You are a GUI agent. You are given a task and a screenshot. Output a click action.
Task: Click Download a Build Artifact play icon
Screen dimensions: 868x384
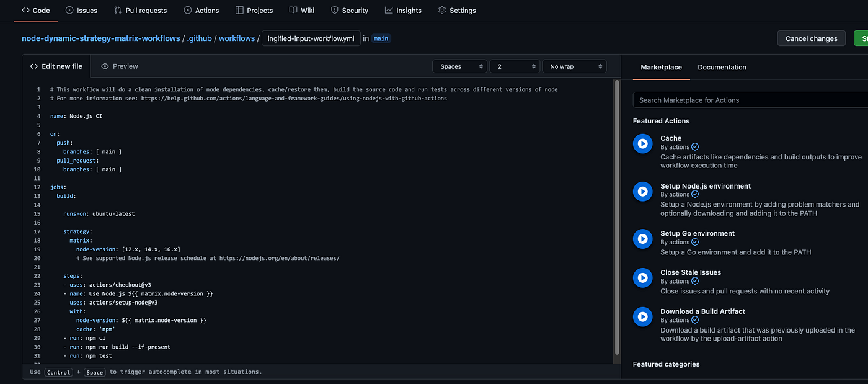(x=643, y=317)
